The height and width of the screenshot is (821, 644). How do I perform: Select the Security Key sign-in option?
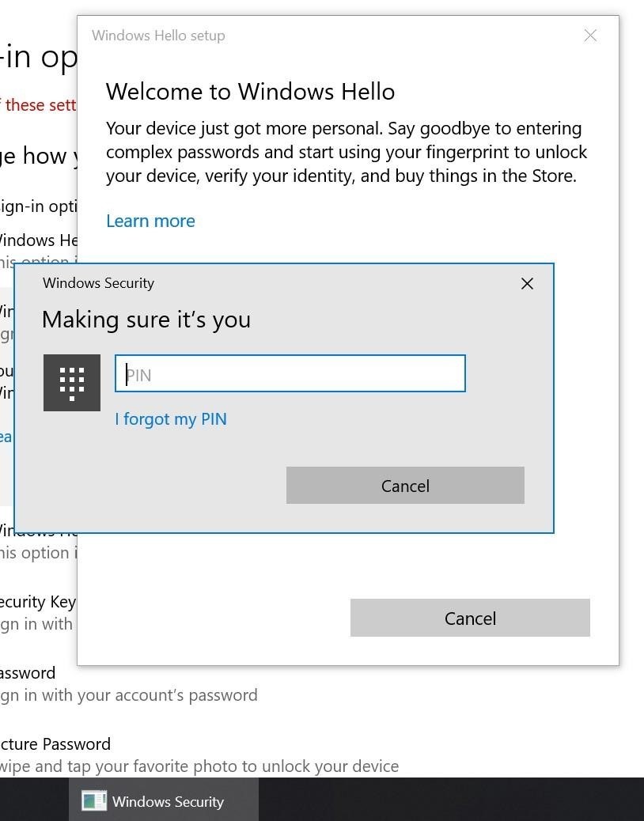[38, 602]
